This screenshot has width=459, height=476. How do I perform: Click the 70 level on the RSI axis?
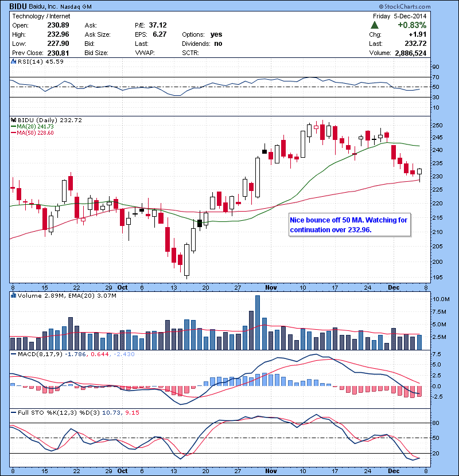436,77
